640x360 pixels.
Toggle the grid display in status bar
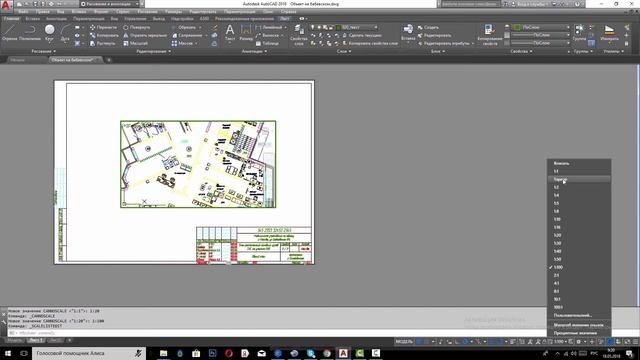pos(419,341)
